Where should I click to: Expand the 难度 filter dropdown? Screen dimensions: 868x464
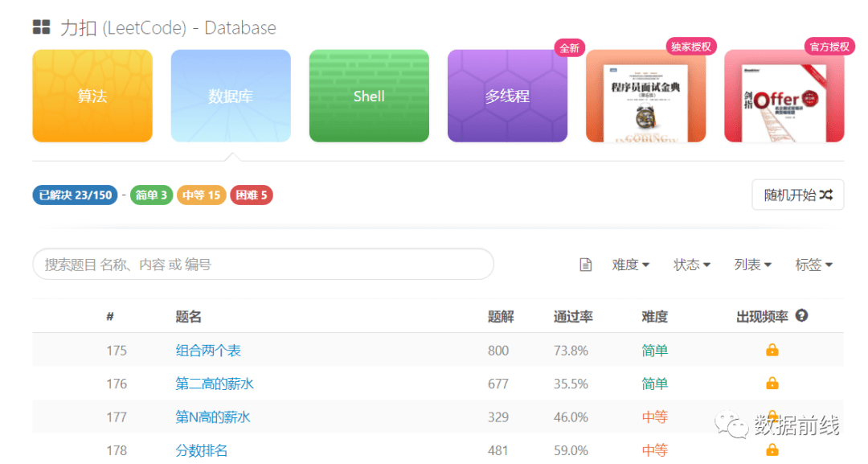click(631, 265)
